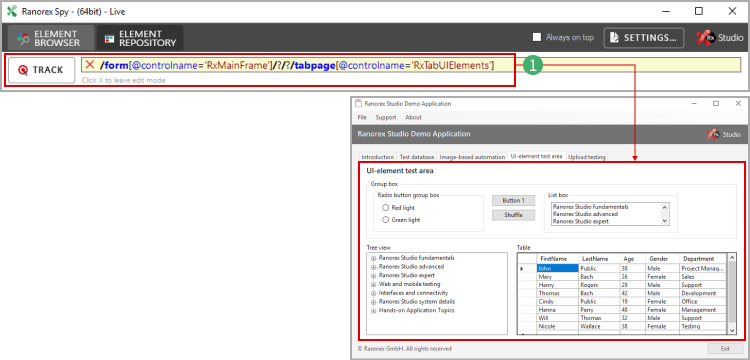Screen dimensions: 750x360
Task: Click the list box scroll down arrow
Action: 664,221
